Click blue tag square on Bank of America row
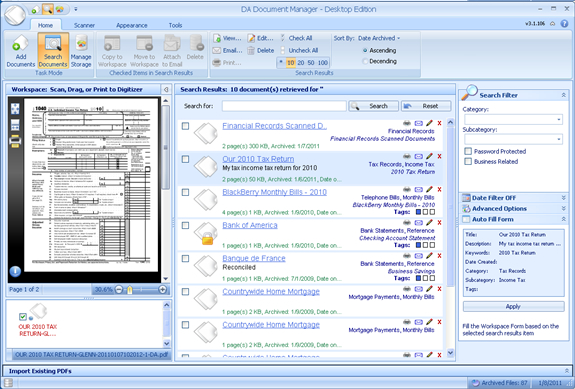Image resolution: width=575 pixels, height=389 pixels. 418,245
